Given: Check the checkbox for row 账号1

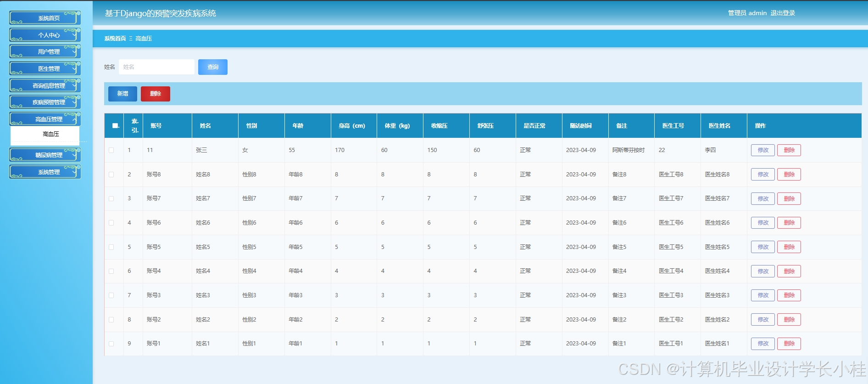Looking at the screenshot, I should click(x=111, y=344).
